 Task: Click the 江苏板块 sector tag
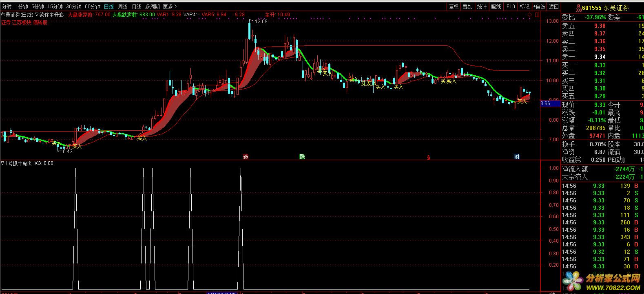click(x=22, y=23)
